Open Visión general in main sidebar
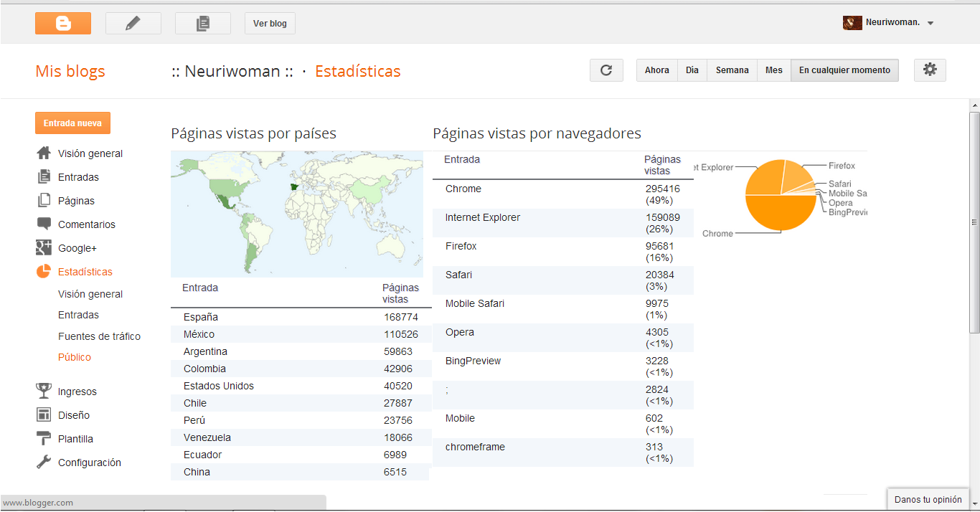The image size is (980, 512). 90,153
